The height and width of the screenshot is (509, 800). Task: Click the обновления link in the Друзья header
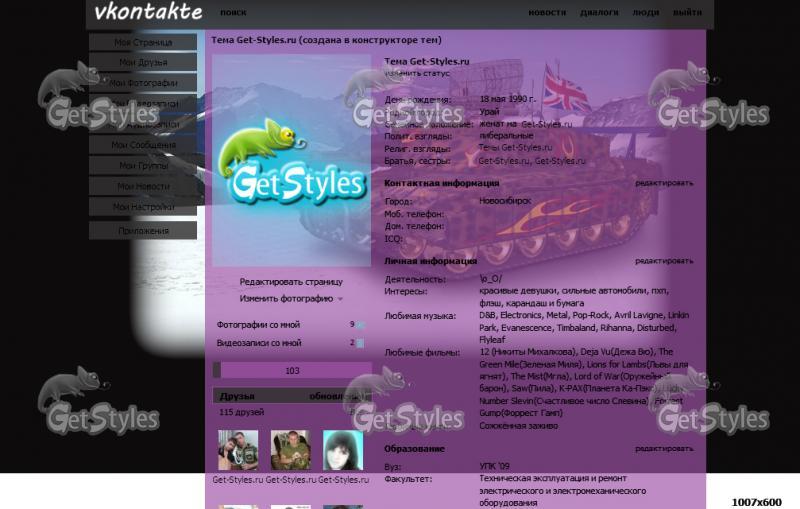click(x=337, y=396)
